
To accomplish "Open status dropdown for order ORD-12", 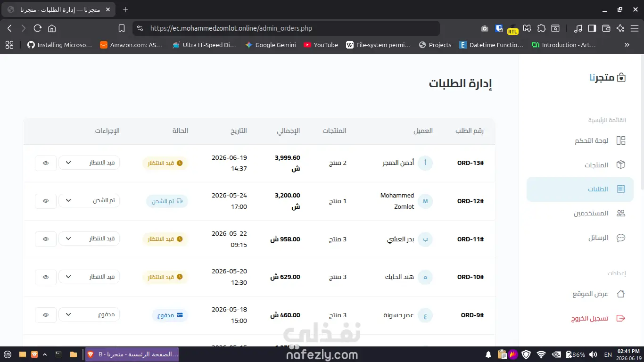I will tap(89, 200).
